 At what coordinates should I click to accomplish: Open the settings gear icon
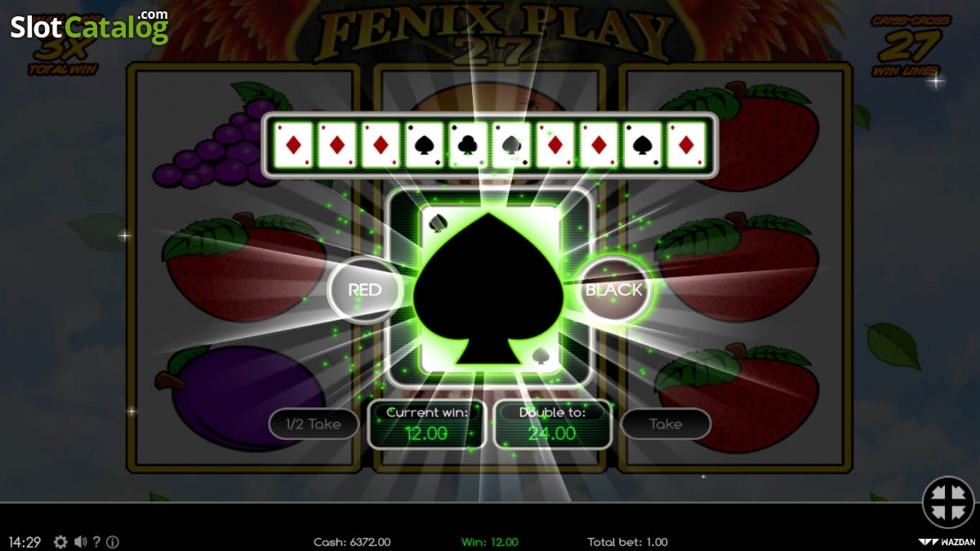click(60, 542)
